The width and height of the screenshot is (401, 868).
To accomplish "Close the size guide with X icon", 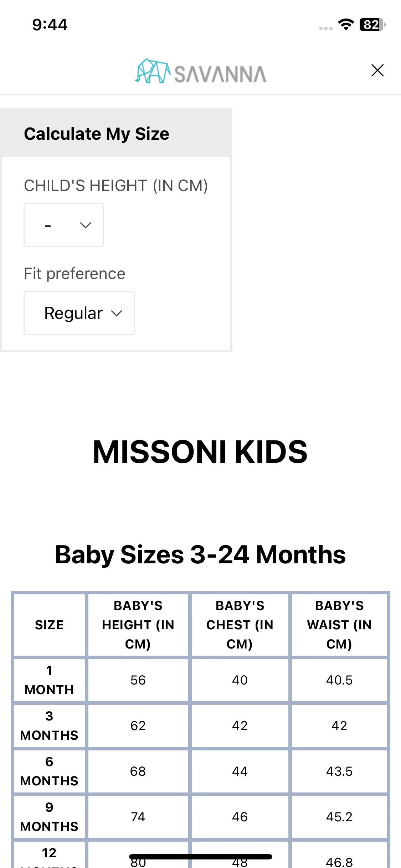I will point(377,70).
